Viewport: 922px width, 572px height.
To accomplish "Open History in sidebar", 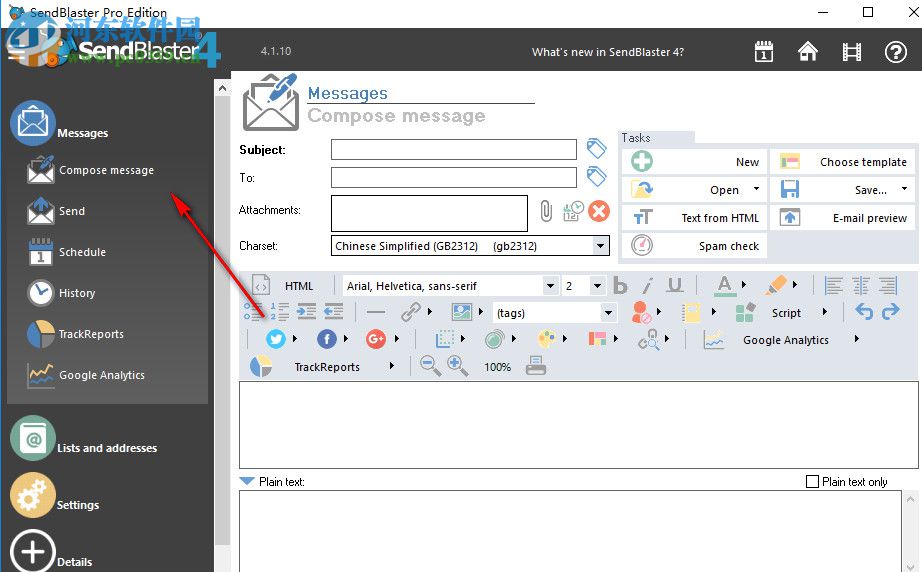I will click(x=62, y=293).
